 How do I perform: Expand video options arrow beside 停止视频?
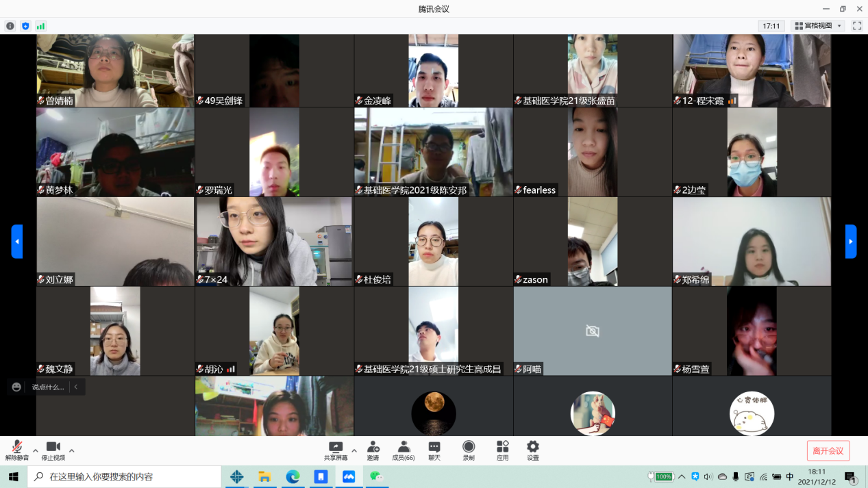click(x=72, y=451)
